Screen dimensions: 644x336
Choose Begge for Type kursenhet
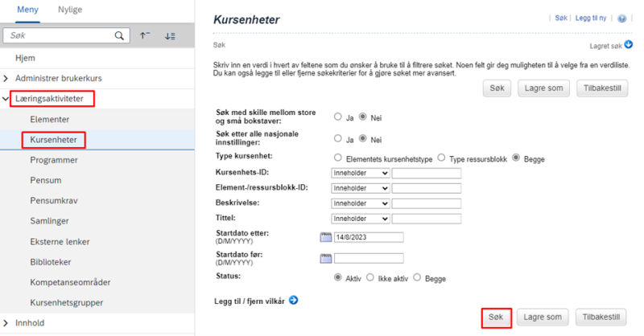pos(516,158)
